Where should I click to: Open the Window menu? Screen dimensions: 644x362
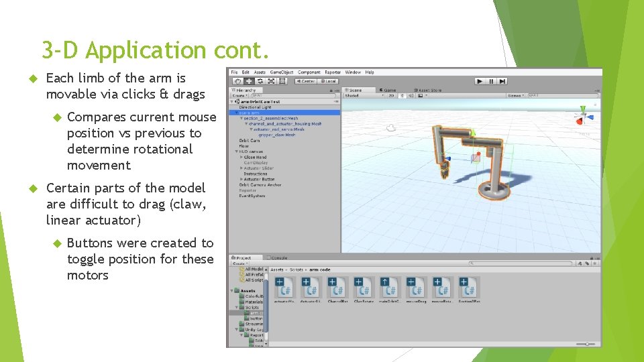[353, 72]
